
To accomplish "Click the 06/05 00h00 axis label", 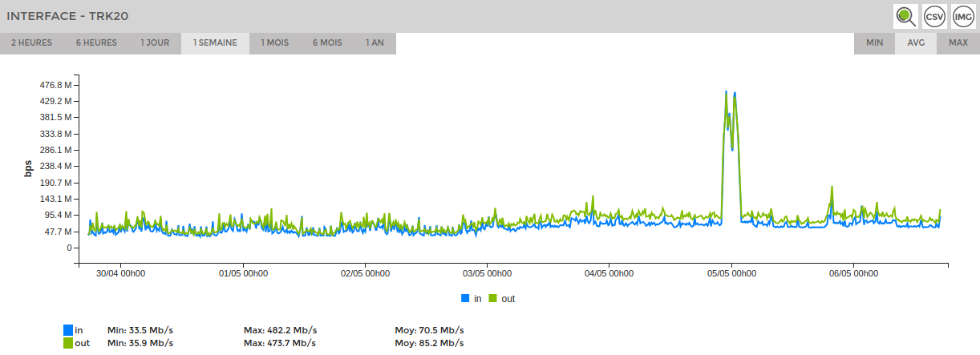I will tap(853, 273).
